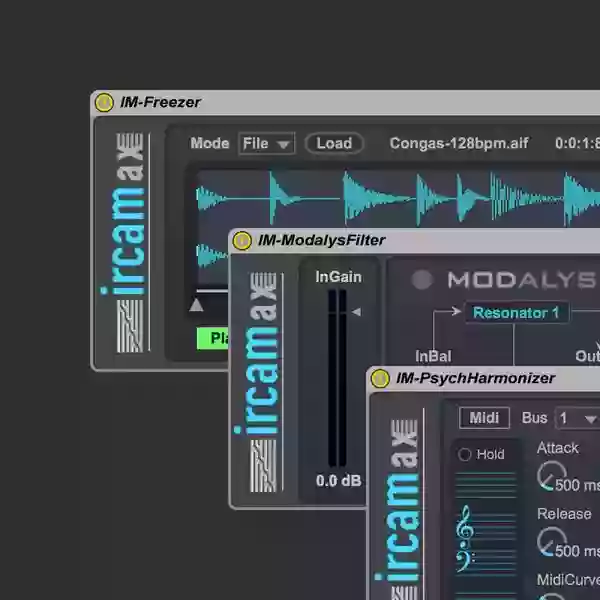Click the Modalys logo circle
This screenshot has height=600, width=600.
tap(422, 280)
